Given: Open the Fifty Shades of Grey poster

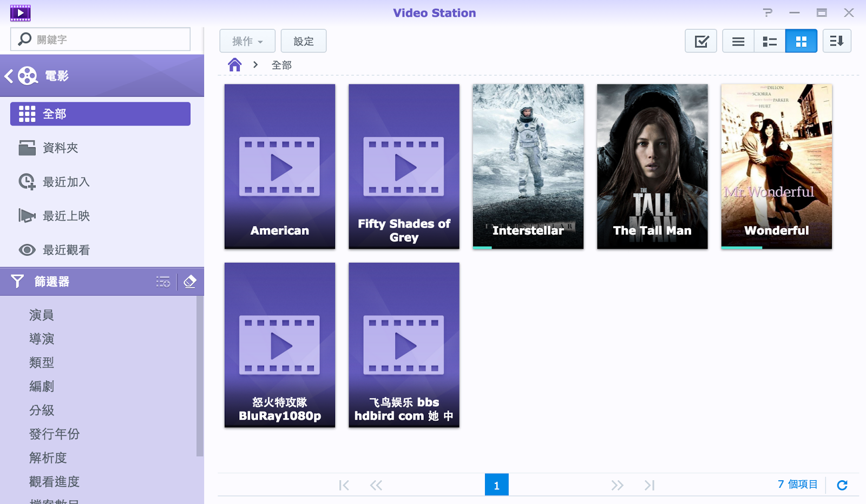Looking at the screenshot, I should [404, 167].
